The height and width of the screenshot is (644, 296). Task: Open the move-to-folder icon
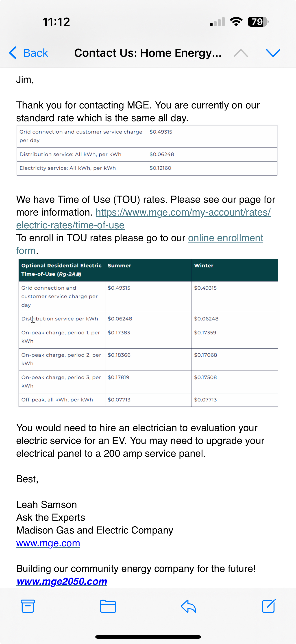pos(108,606)
